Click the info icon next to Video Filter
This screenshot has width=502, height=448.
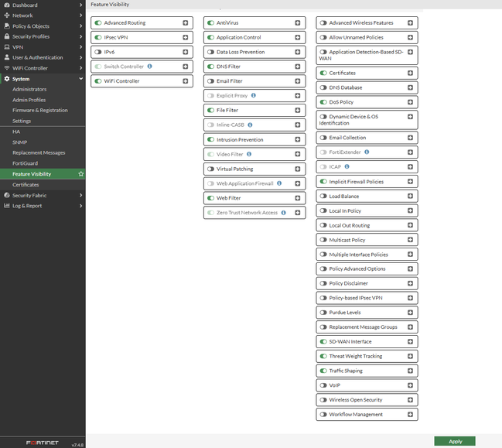249,154
